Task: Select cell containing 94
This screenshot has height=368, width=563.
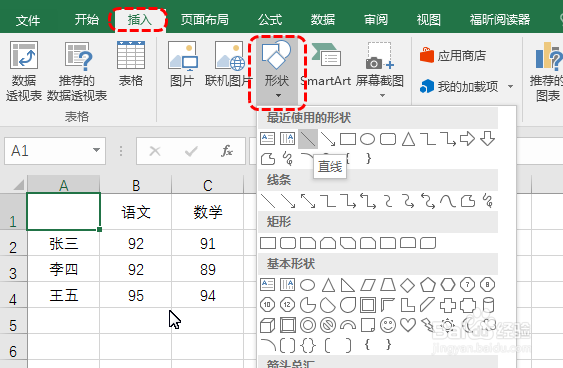Action: pos(208,295)
